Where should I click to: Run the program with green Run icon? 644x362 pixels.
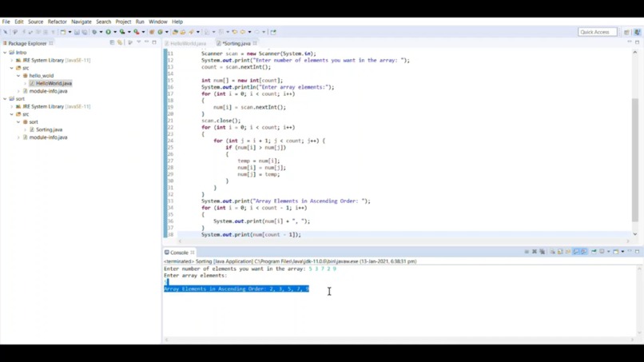pos(109,32)
